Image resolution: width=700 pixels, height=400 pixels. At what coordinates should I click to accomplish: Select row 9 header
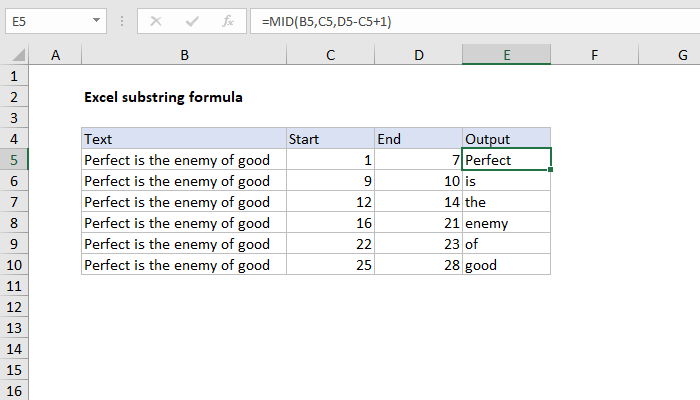pyautogui.click(x=14, y=244)
